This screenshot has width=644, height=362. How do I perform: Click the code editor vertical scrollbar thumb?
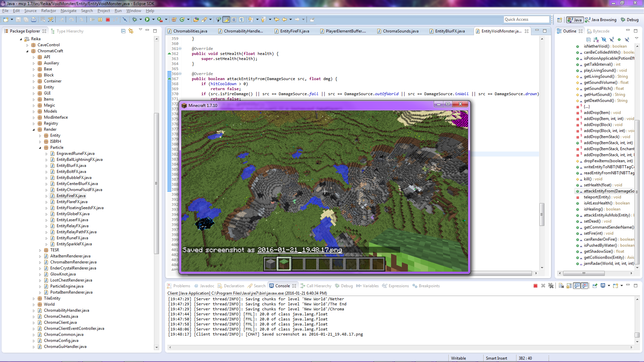pyautogui.click(x=542, y=215)
